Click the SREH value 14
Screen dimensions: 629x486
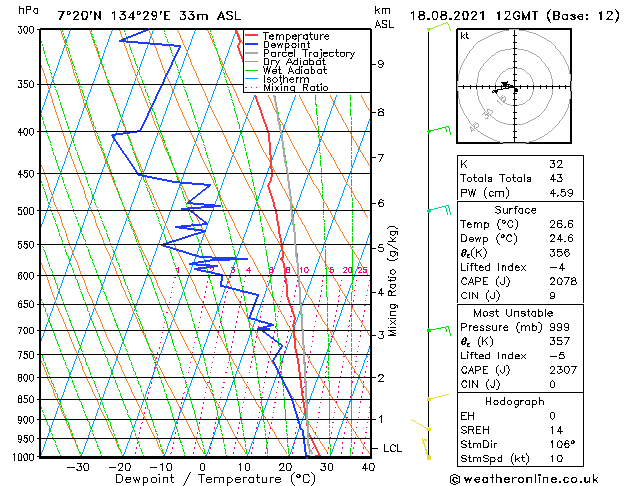point(556,430)
